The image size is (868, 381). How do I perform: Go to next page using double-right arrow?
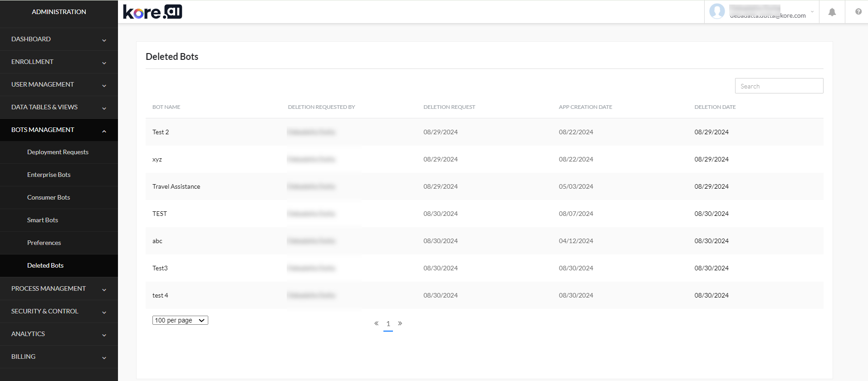point(400,323)
